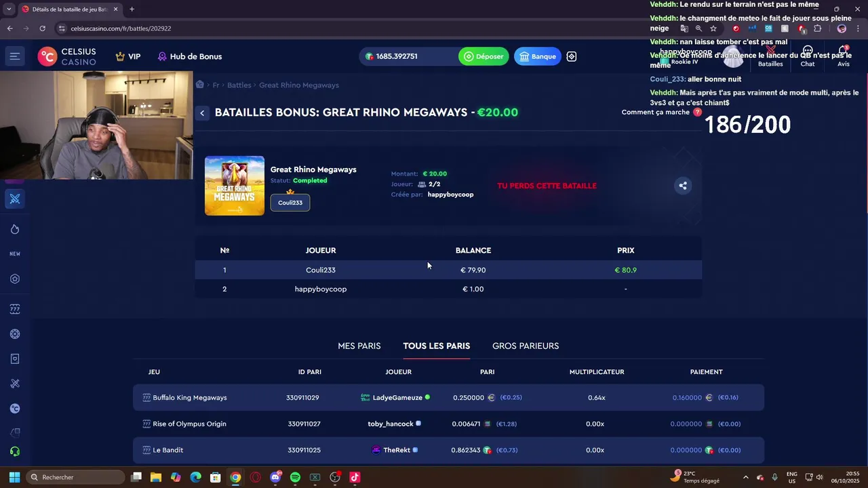Viewport: 868px width, 488px height.
Task: Switch to the MES PARIS tab
Action: click(359, 346)
